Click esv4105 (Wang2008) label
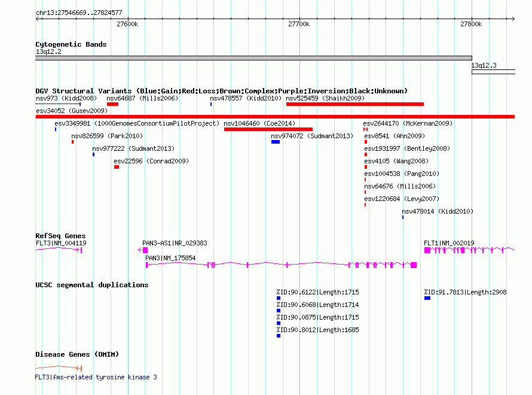The width and height of the screenshot is (532, 395). (396, 161)
